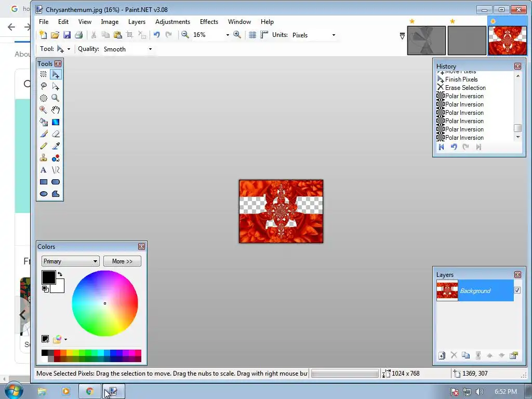Click the New file toolbar icon
This screenshot has height=399, width=532.
[43, 35]
